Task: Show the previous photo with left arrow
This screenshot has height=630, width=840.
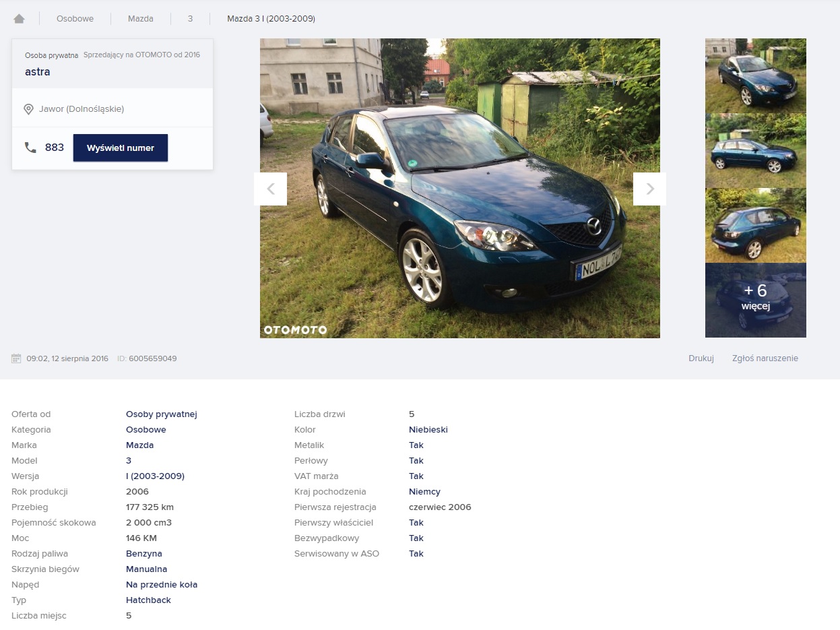Action: point(270,189)
